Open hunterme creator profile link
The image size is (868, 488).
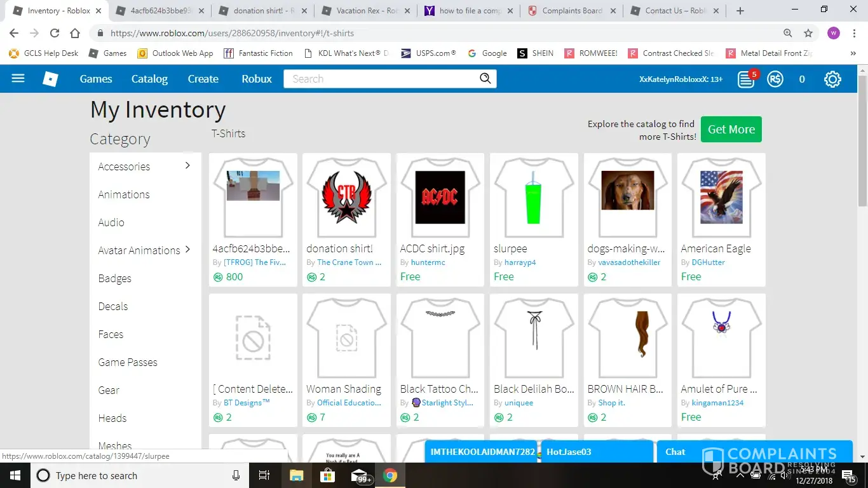[x=427, y=262]
